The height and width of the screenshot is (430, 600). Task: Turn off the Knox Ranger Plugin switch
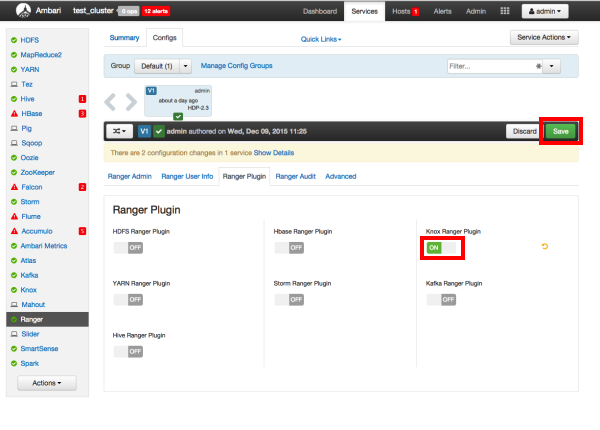(x=442, y=248)
